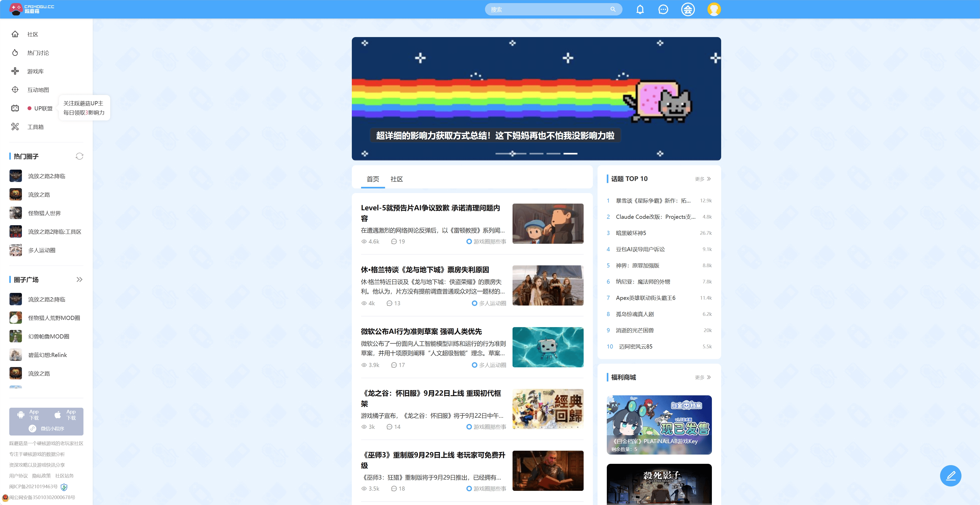The image size is (980, 505).
Task: Open the 白金档案 PLATiNA:LAB product card
Action: click(659, 425)
